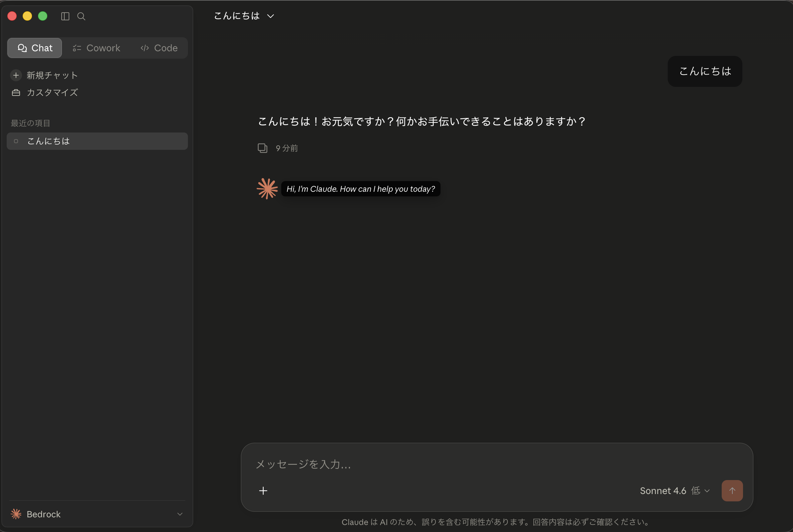
Task: Focus the メッセージを入力 input field
Action: (497, 464)
